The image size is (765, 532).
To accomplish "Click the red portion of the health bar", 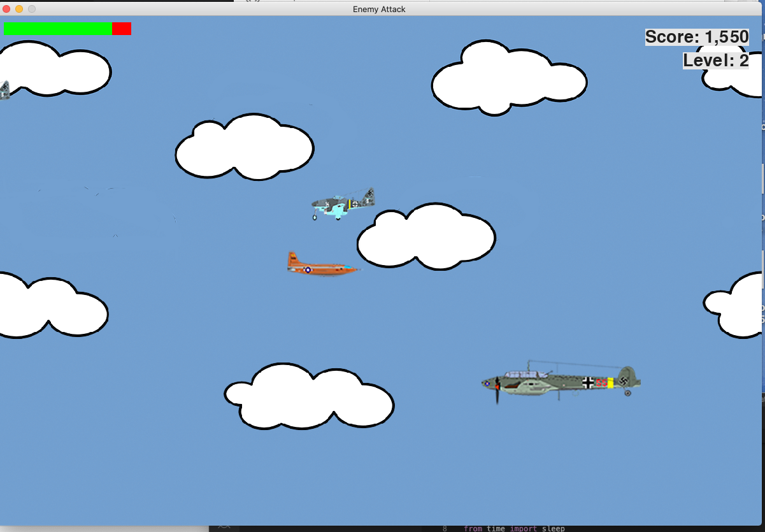I will tap(122, 29).
